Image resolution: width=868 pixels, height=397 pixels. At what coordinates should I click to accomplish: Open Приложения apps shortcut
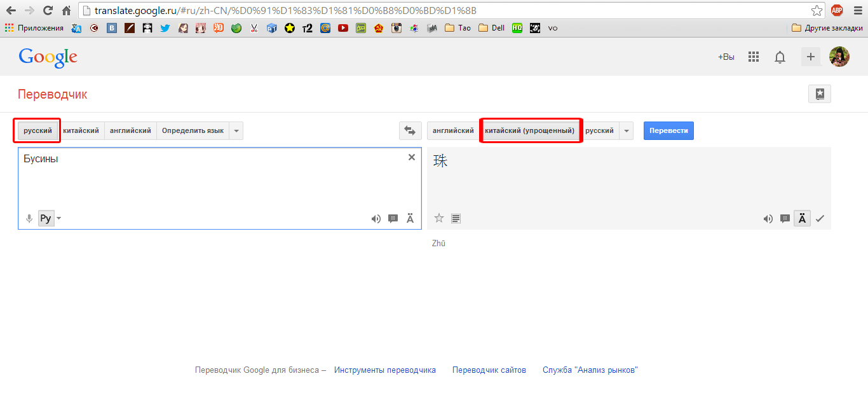pyautogui.click(x=34, y=28)
